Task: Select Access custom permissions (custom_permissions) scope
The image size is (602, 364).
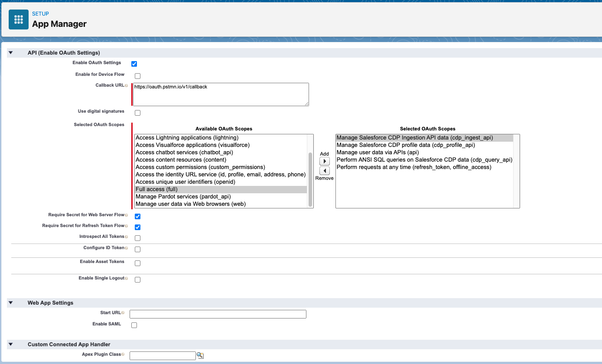Action: coord(221,167)
